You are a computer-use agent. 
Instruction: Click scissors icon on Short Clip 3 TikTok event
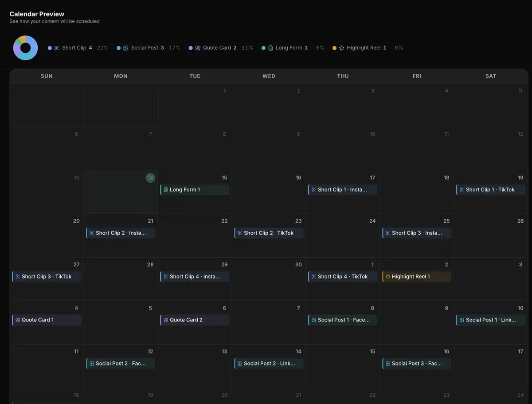coord(18,277)
